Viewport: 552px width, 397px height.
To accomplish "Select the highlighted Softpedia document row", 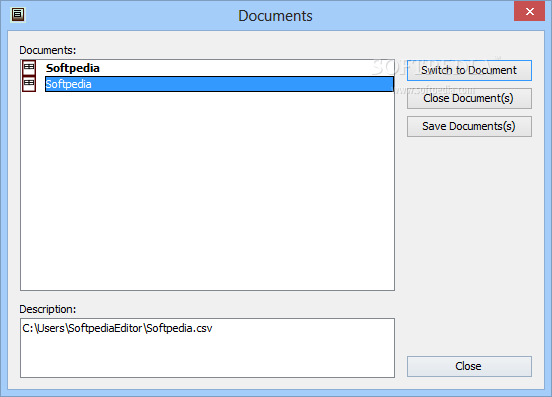I will coord(219,84).
